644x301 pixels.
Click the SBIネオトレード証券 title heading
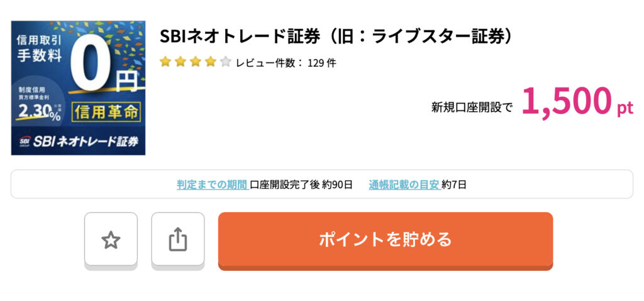pyautogui.click(x=336, y=37)
